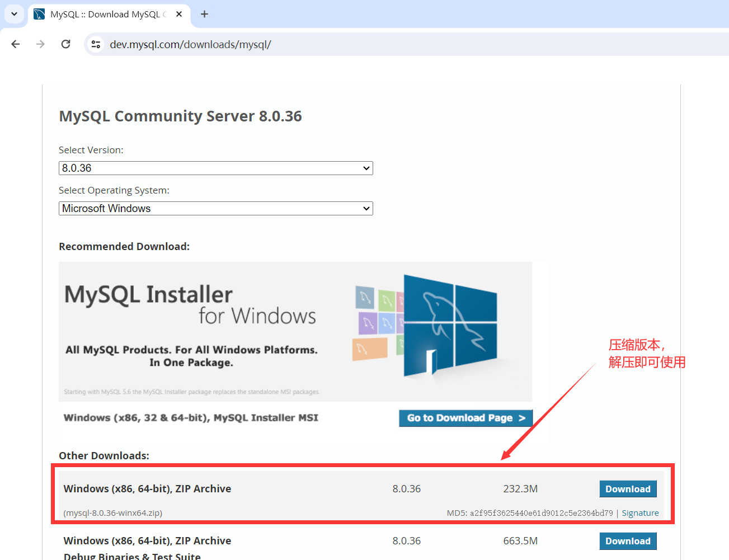Click the Other Downloads label

[104, 455]
